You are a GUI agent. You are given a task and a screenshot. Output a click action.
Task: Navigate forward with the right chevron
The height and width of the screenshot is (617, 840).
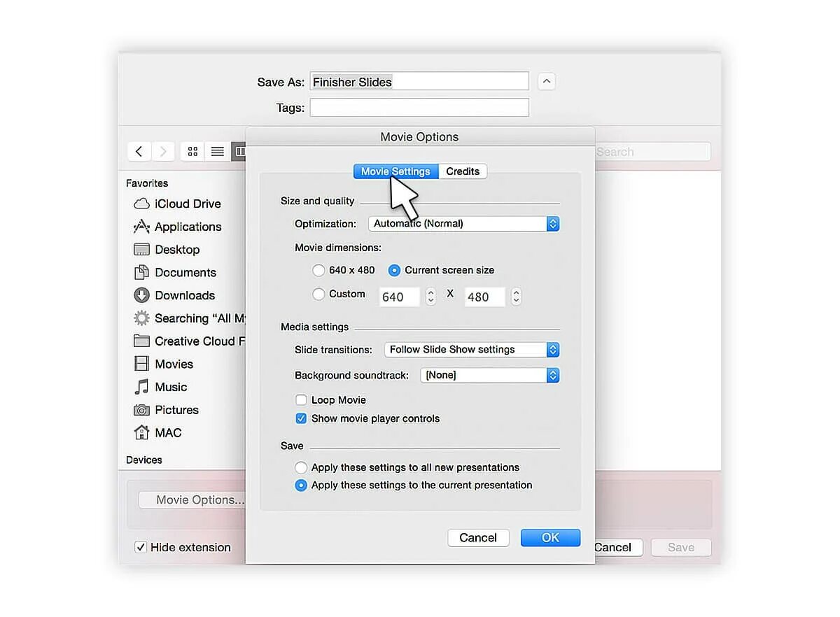tap(162, 151)
